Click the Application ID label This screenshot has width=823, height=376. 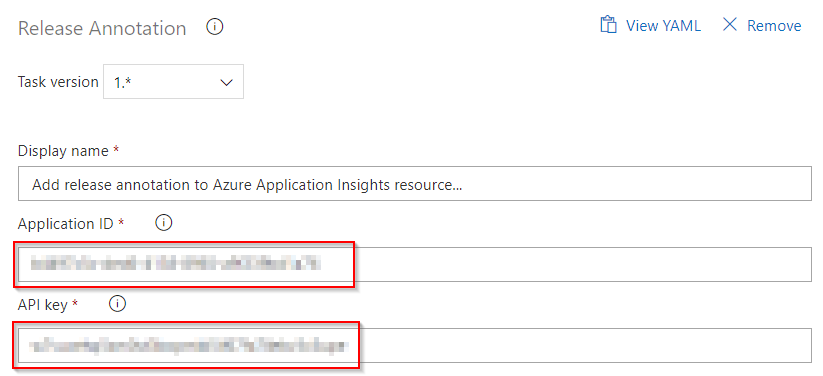click(66, 224)
